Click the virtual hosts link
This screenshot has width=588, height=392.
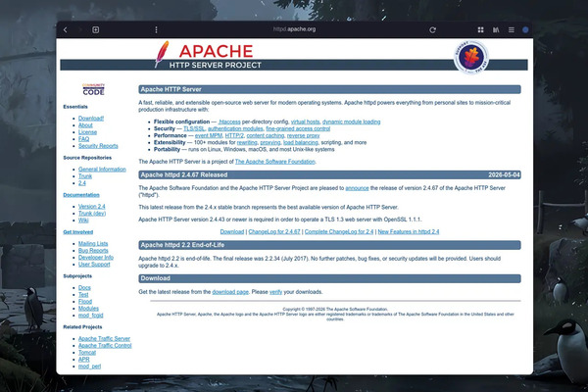[305, 122]
